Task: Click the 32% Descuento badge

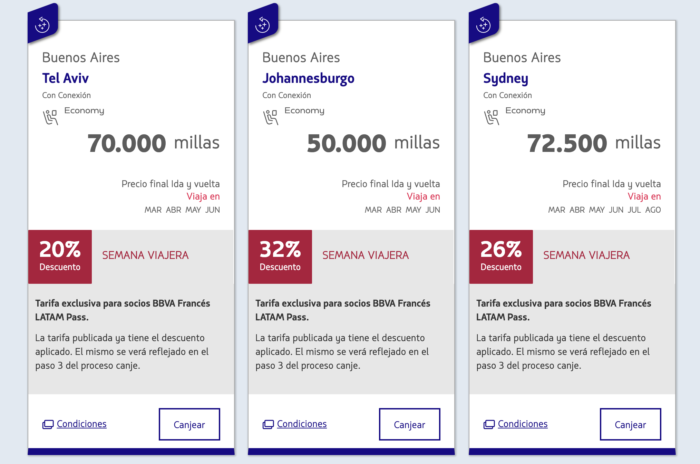Action: (280, 256)
